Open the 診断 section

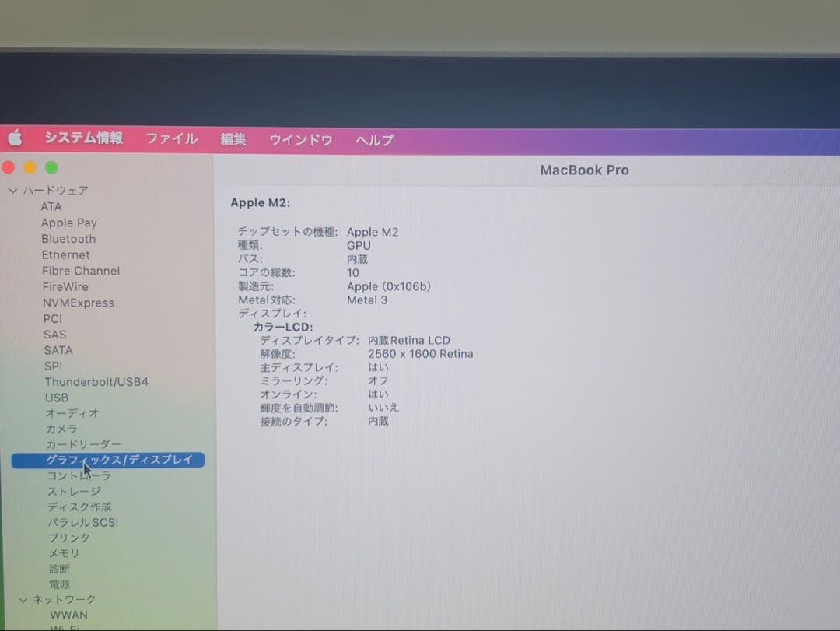click(x=58, y=568)
